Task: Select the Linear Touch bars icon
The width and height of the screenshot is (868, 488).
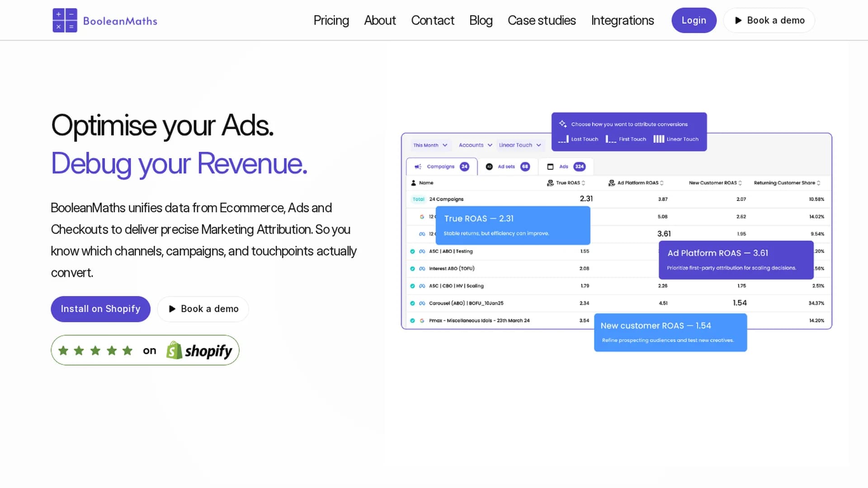Action: (x=659, y=139)
